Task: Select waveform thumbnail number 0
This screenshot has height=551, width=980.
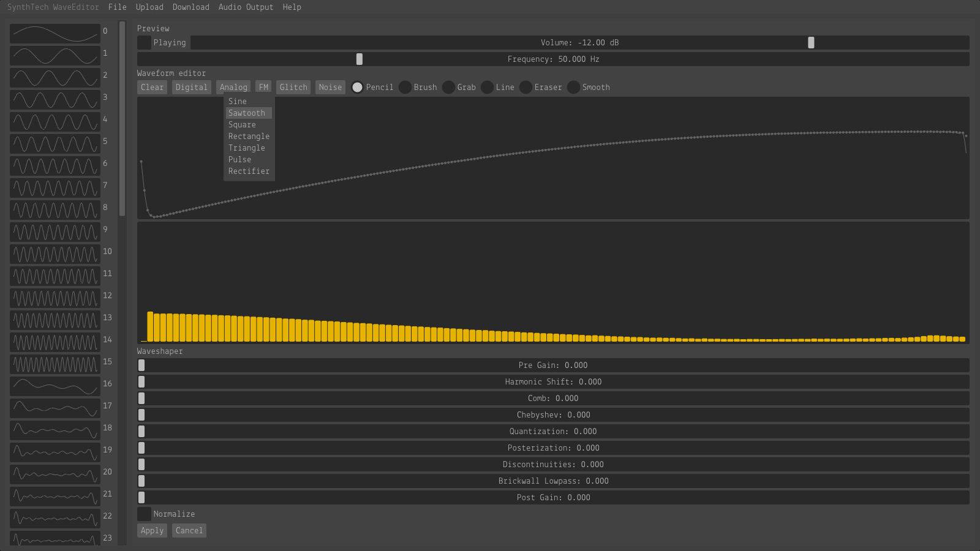Action: [x=55, y=33]
